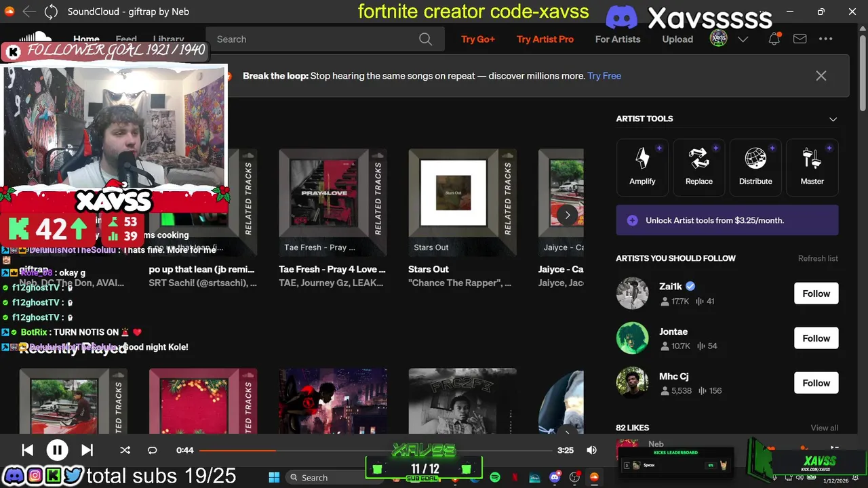
Task: Click the SoundCloud taskbar icon
Action: (594, 477)
